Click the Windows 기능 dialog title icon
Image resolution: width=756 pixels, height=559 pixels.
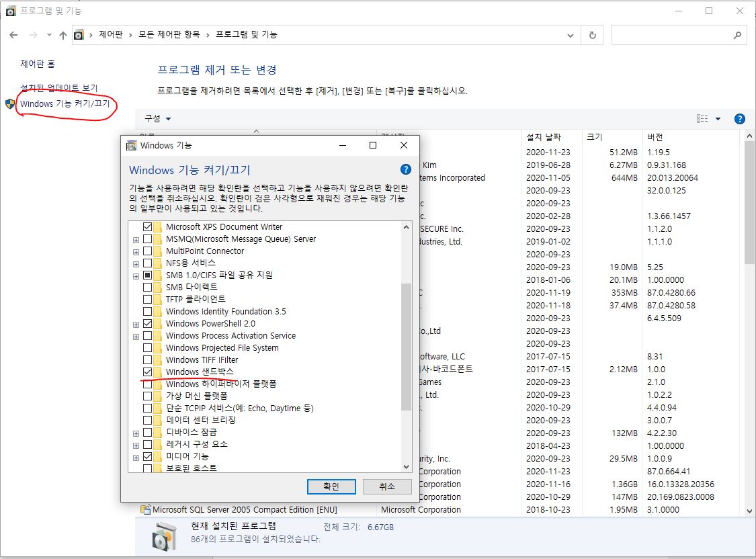(x=131, y=146)
